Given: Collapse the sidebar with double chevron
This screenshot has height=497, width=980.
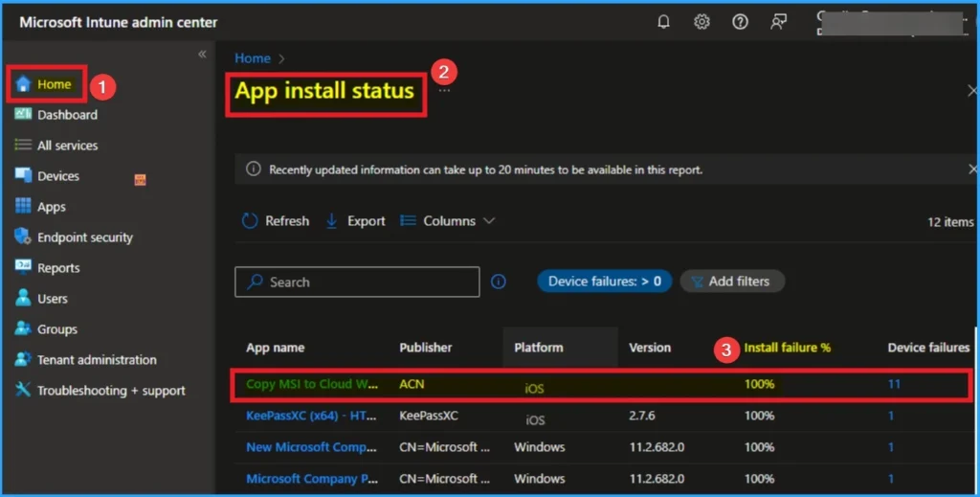Looking at the screenshot, I should 202,55.
